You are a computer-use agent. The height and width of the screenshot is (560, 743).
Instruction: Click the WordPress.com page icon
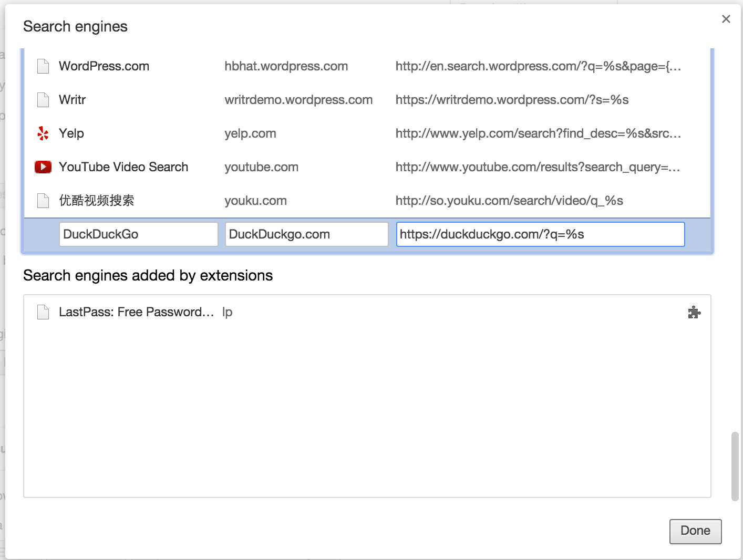coord(43,66)
